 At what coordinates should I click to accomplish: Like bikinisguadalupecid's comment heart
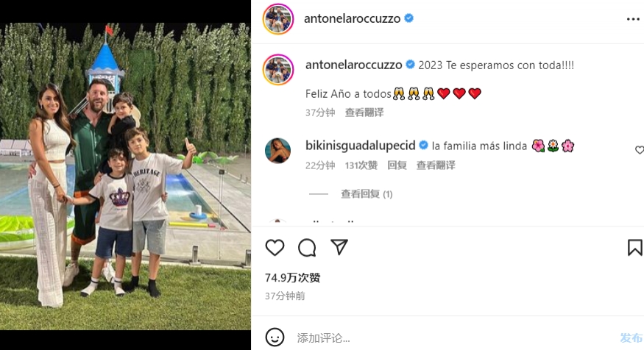point(639,150)
